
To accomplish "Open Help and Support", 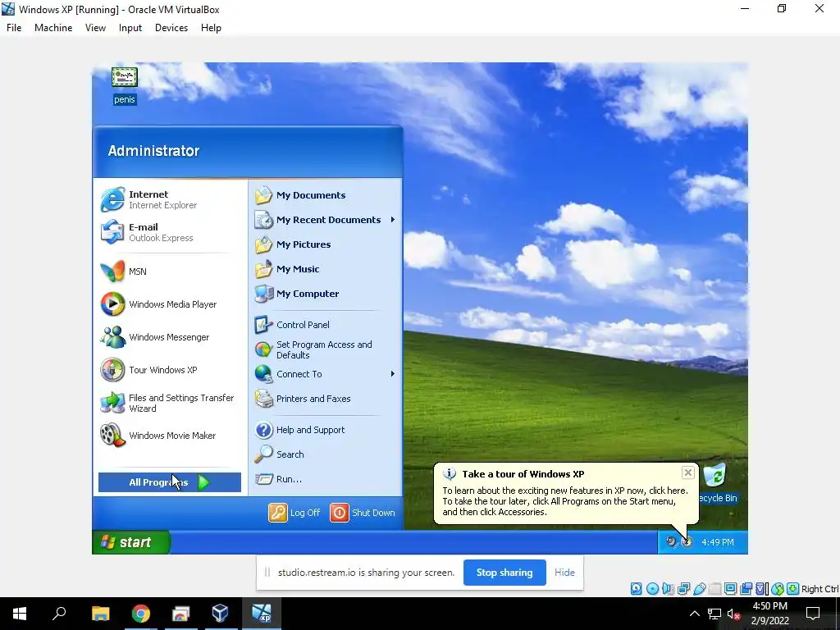I will [326, 430].
